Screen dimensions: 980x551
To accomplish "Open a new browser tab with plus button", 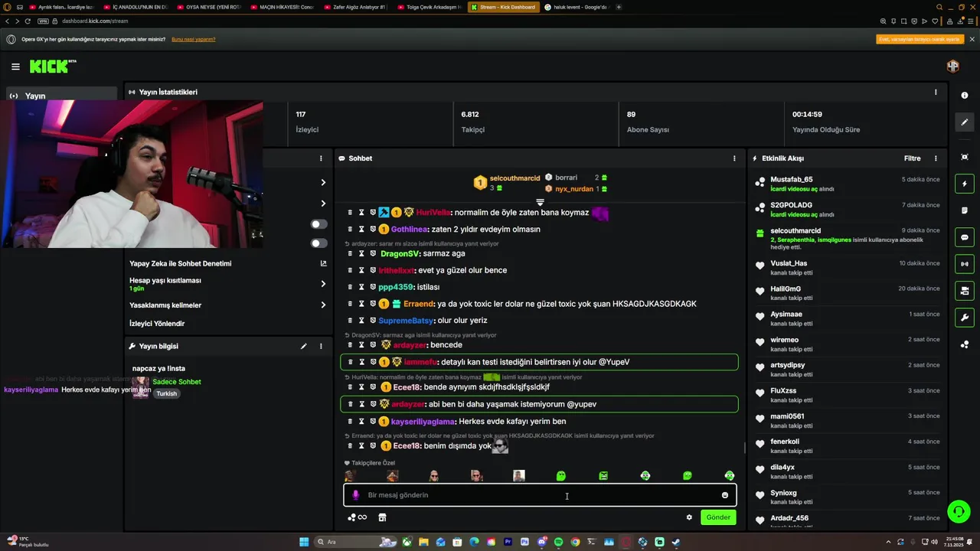I will 619,7.
